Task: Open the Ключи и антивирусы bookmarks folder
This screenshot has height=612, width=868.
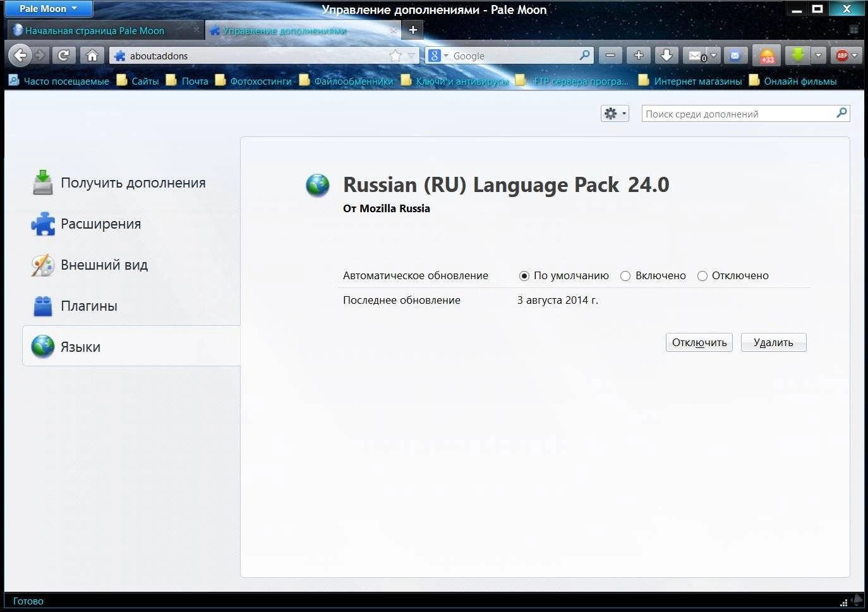Action: (454, 81)
